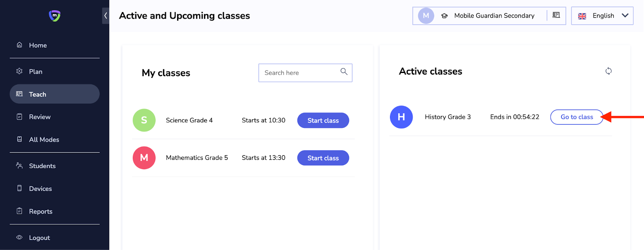Go to the History Grade 3 class
Screen dimensions: 644x250
[x=576, y=117]
